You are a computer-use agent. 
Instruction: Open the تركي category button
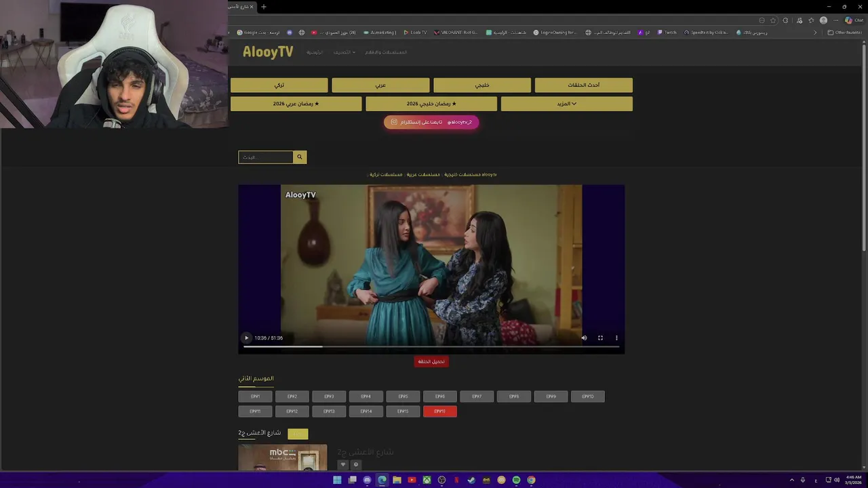click(x=279, y=85)
